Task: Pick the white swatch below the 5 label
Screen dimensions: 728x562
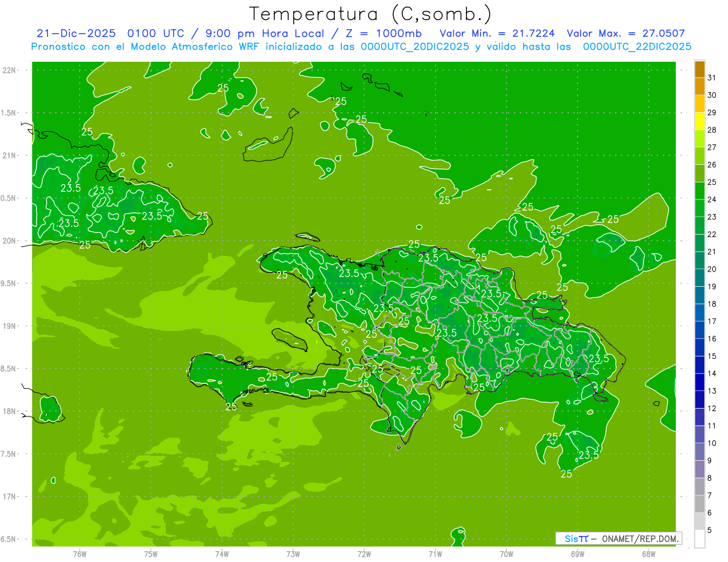Action: [699, 539]
